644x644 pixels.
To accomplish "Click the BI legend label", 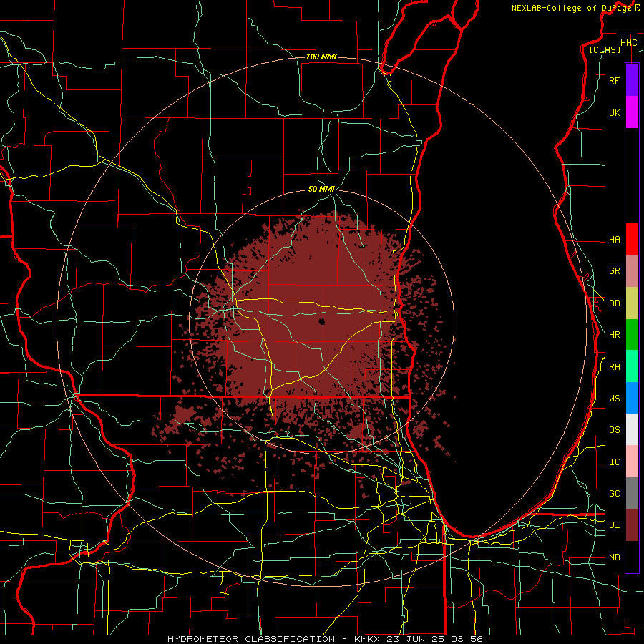I will click(614, 525).
